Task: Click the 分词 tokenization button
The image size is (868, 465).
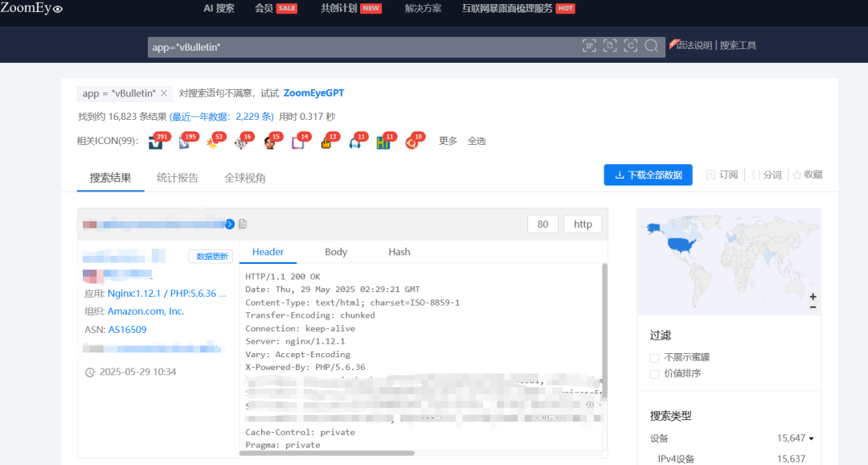Action: click(766, 175)
